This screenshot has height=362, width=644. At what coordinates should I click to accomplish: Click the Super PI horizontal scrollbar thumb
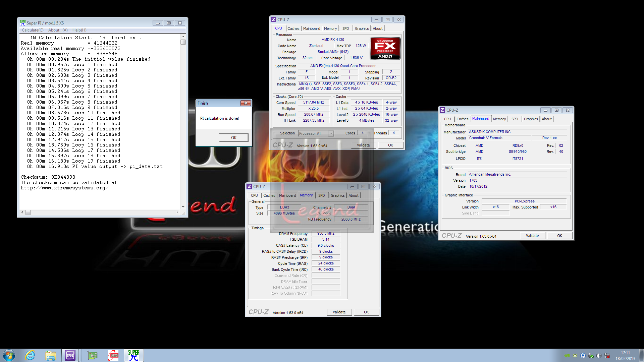click(x=28, y=213)
